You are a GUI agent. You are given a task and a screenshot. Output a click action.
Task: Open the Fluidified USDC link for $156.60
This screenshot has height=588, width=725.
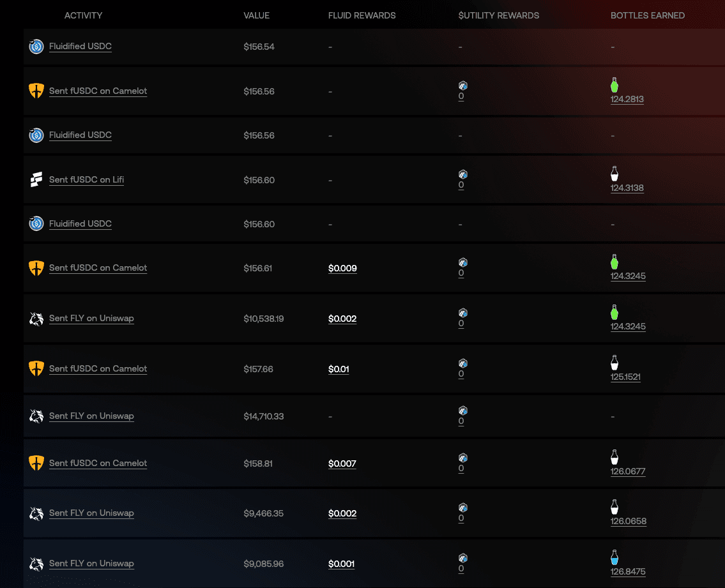[80, 223]
